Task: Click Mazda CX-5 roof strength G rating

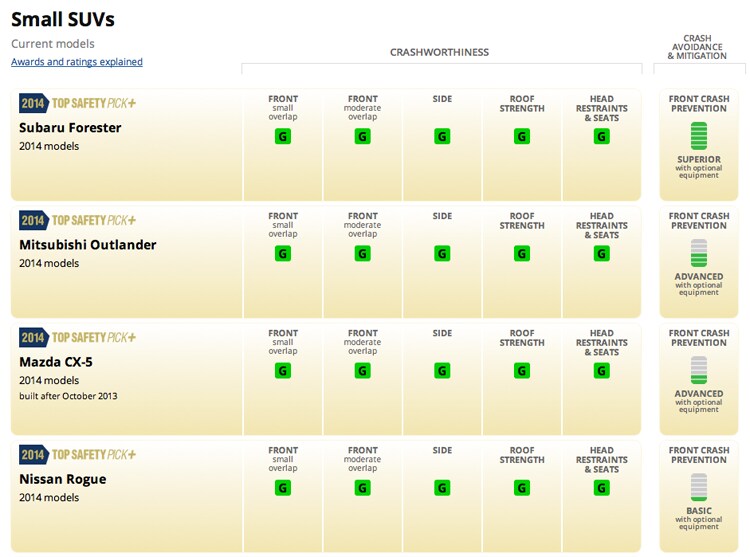Action: pos(522,371)
